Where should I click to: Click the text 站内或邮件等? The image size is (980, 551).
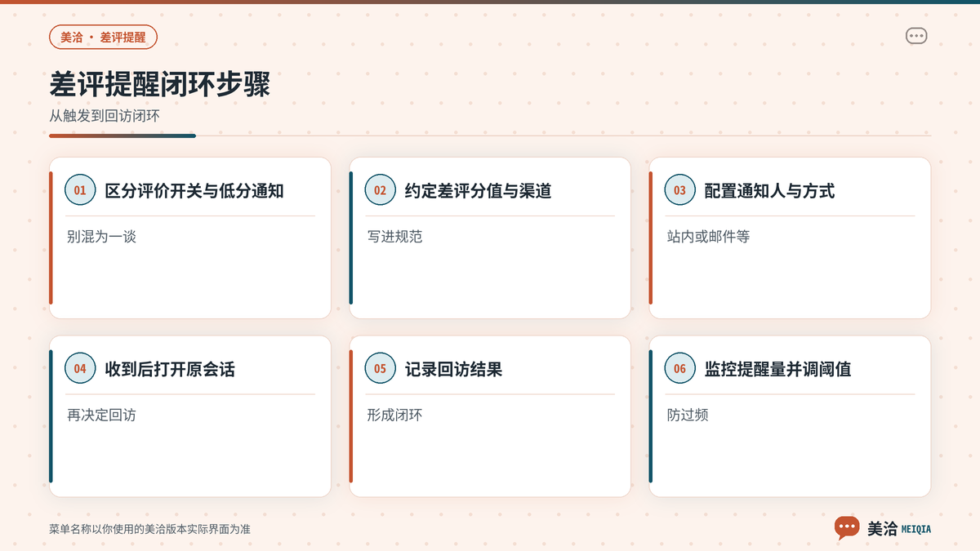tap(708, 237)
